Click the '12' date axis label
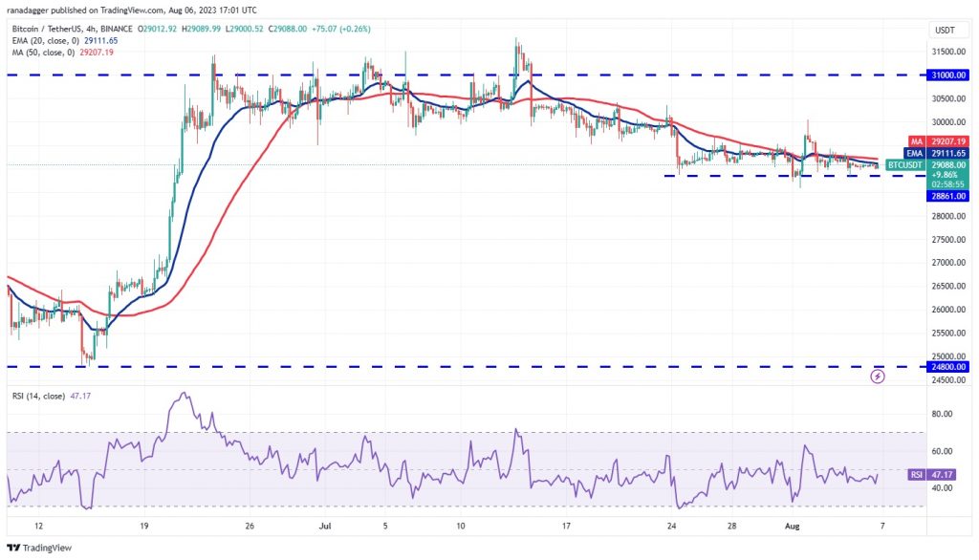 pos(38,527)
